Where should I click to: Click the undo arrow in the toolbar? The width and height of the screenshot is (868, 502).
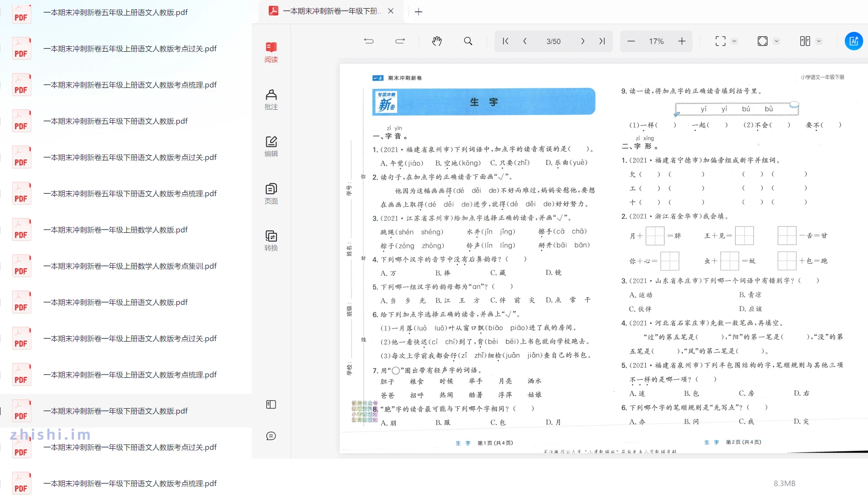[x=369, y=41]
